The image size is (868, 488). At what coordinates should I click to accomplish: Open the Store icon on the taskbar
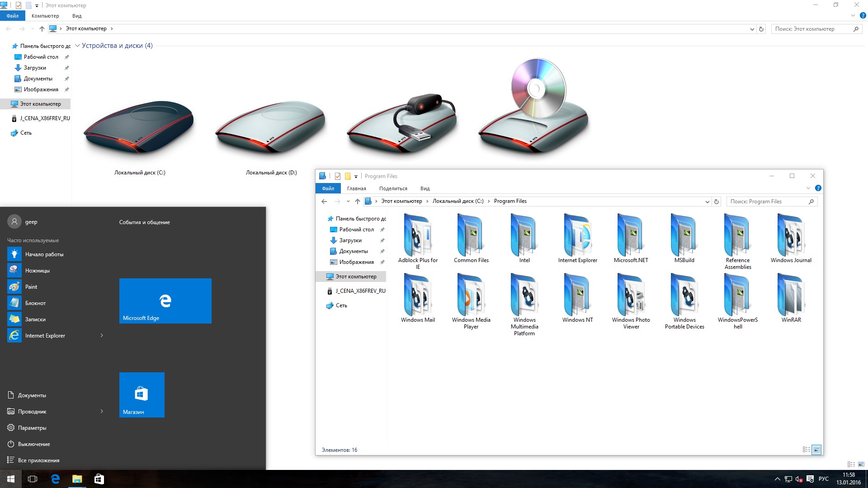(x=99, y=479)
